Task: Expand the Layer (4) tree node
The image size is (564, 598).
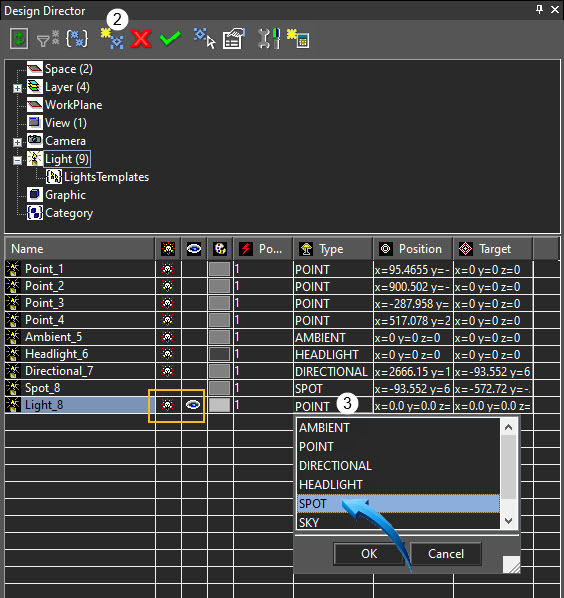Action: 17,88
